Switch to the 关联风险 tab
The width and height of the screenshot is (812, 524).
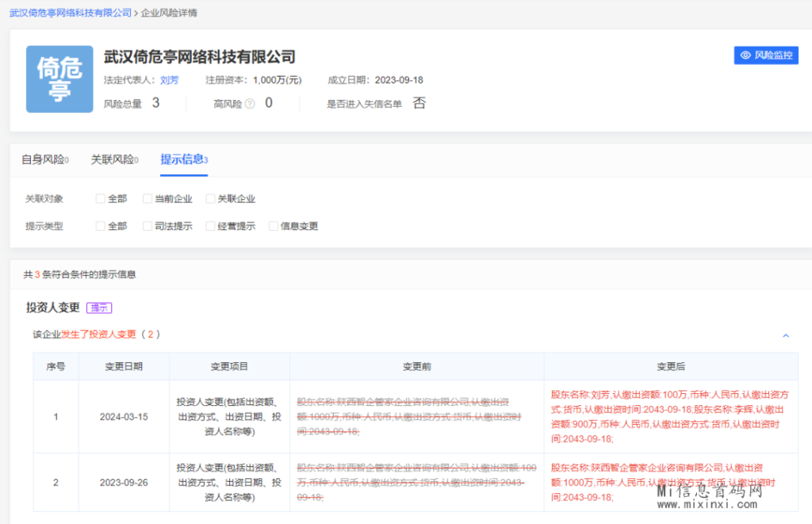(x=114, y=160)
